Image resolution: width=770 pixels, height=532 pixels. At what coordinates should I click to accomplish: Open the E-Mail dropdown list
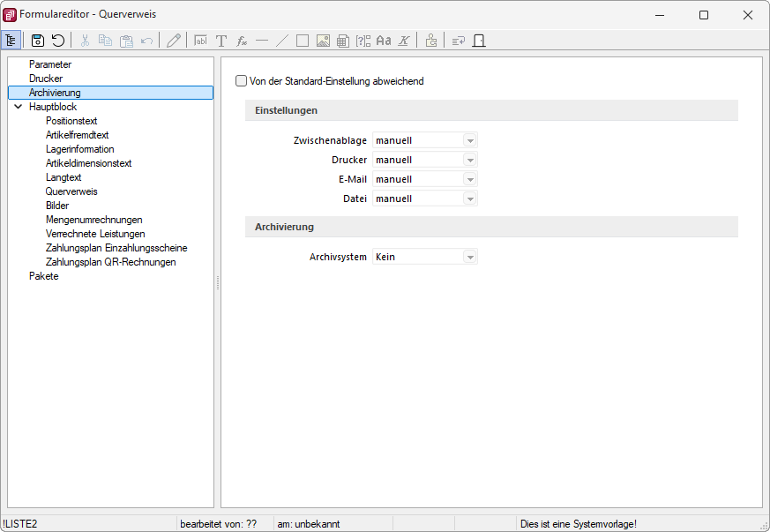(x=470, y=179)
